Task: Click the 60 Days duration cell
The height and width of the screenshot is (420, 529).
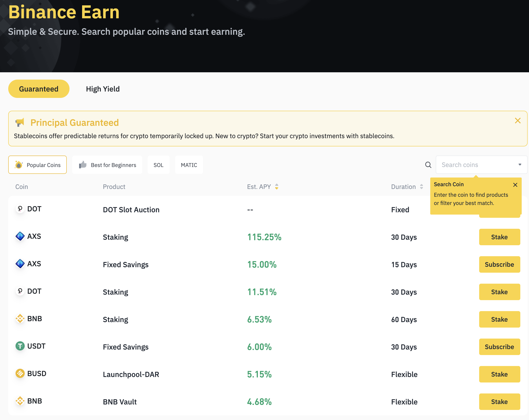Action: [404, 319]
